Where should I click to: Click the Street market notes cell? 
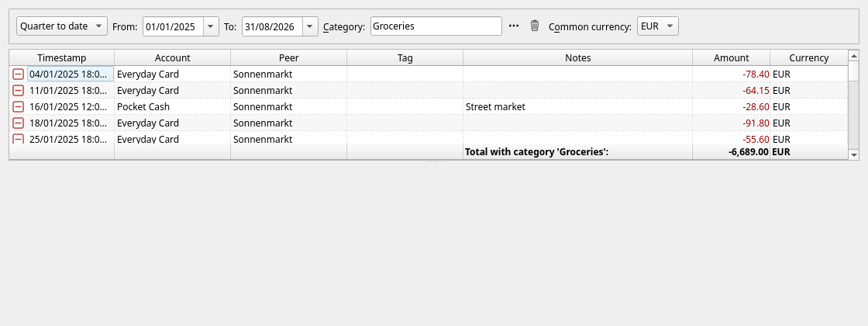[x=578, y=106]
